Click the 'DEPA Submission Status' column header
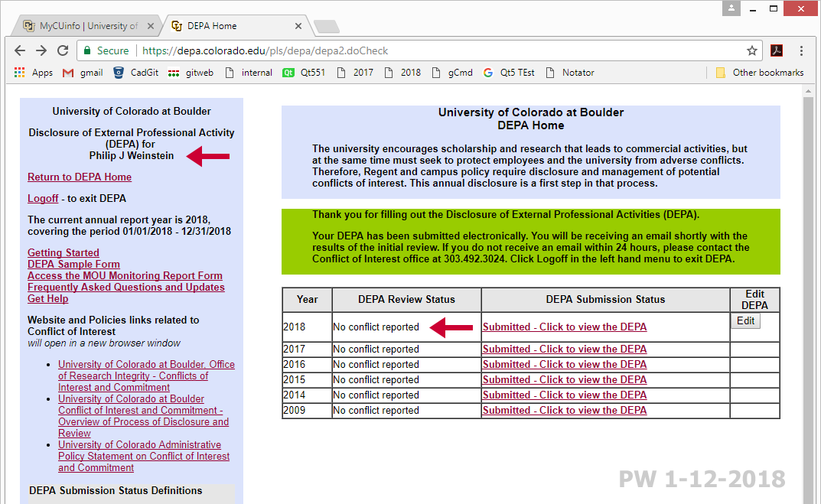The height and width of the screenshot is (504, 821). 605,299
